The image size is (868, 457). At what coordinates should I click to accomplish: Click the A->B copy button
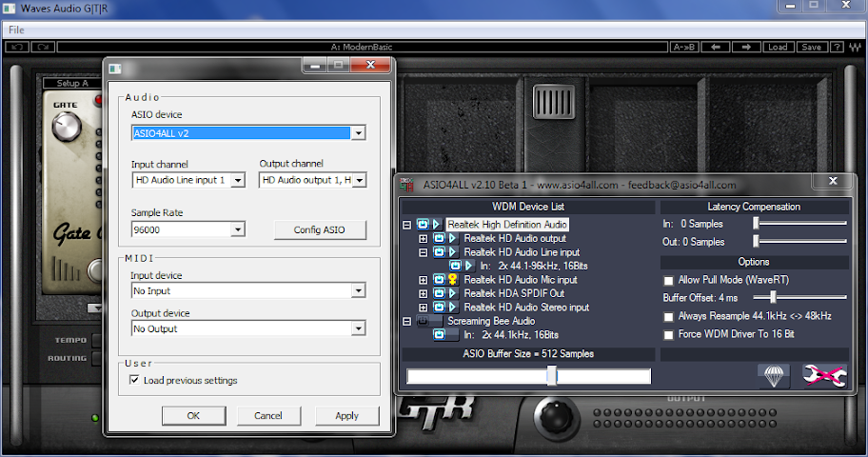(683, 47)
